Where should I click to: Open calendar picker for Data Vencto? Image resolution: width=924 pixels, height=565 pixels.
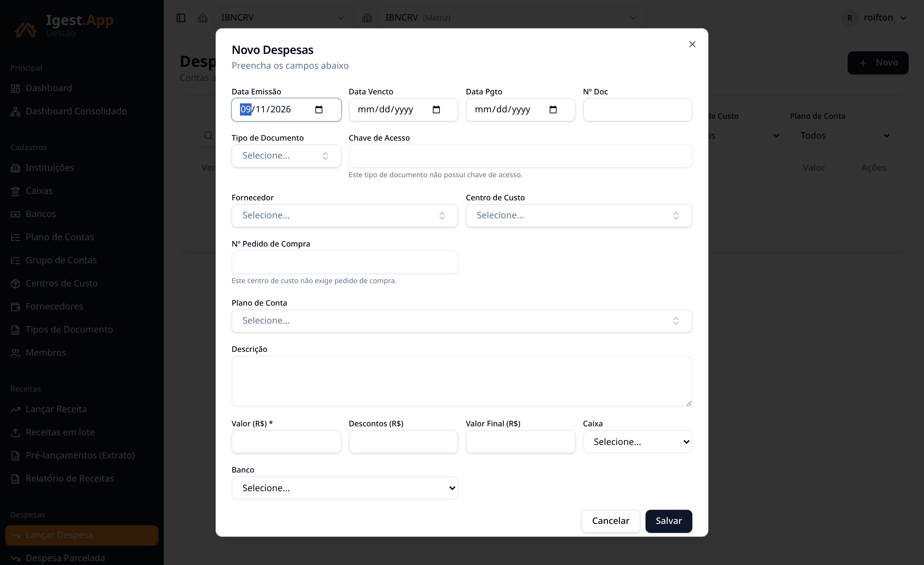436,109
